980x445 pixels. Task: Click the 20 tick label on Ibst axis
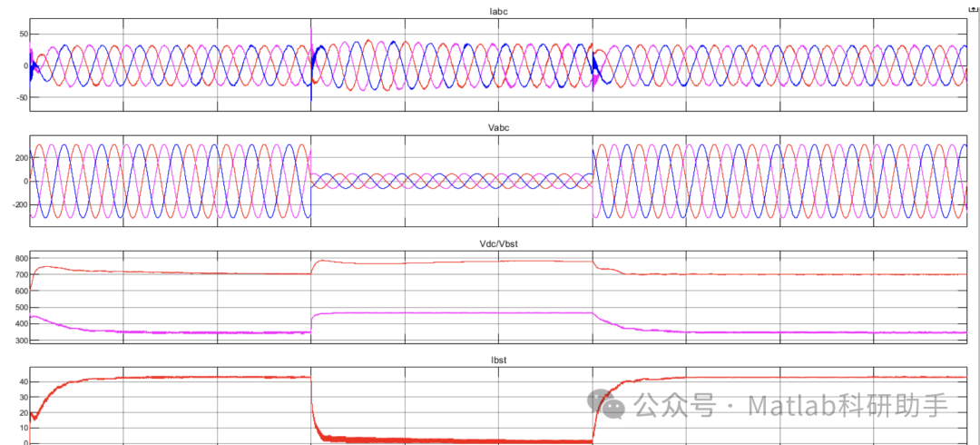[22, 412]
